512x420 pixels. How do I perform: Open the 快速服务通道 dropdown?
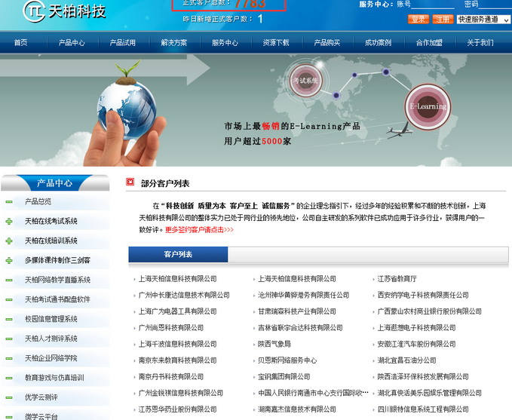[483, 20]
